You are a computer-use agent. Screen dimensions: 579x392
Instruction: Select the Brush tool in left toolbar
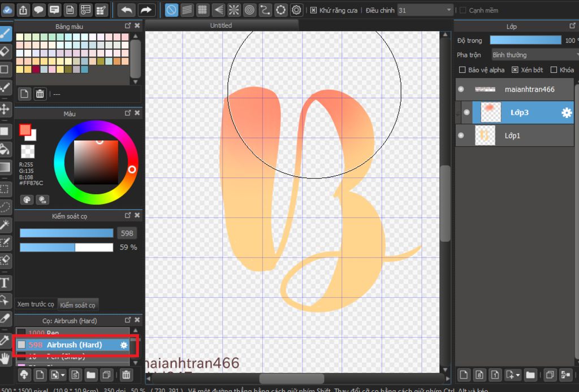tap(5, 33)
